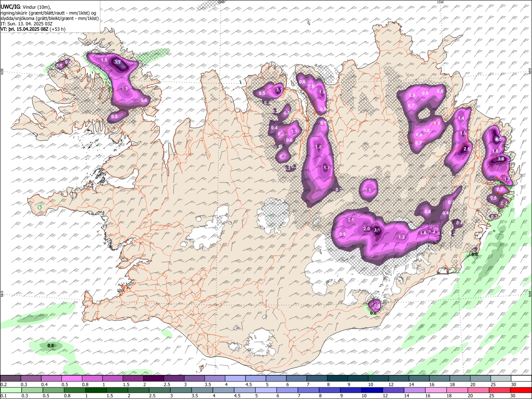Image resolution: width=532 pixels, height=399 pixels.
Task: Click the "VT: þri. 15.04.2025 08Z (+53 h)" line
Action: 33,29
